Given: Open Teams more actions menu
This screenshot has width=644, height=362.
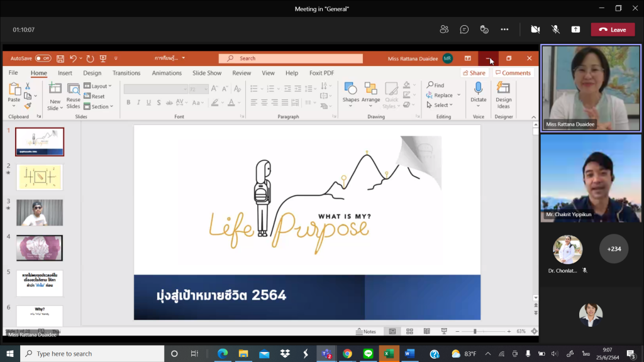Looking at the screenshot, I should (504, 30).
